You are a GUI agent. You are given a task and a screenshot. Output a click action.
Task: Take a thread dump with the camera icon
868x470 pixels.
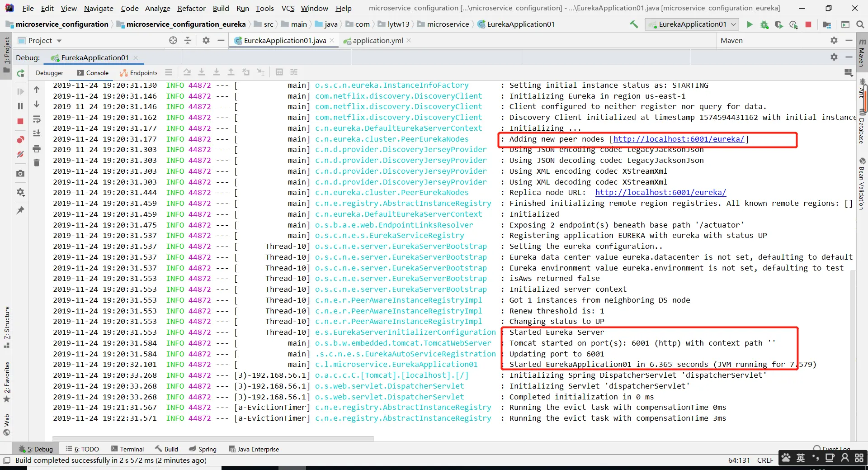pos(20,174)
